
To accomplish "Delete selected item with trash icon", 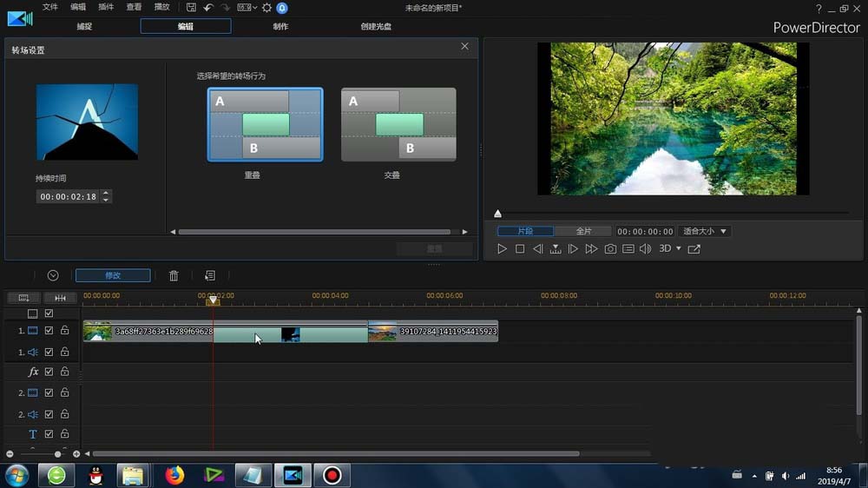I will click(174, 275).
